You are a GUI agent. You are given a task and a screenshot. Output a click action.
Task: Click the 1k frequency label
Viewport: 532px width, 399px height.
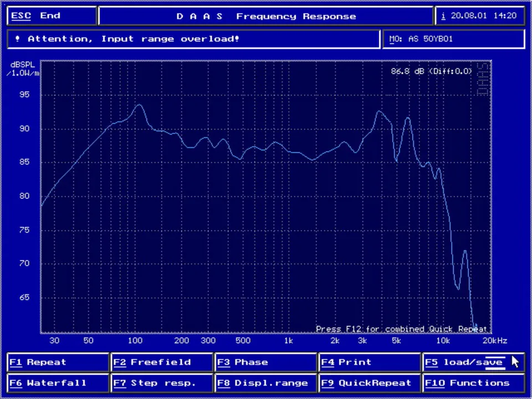pos(288,341)
